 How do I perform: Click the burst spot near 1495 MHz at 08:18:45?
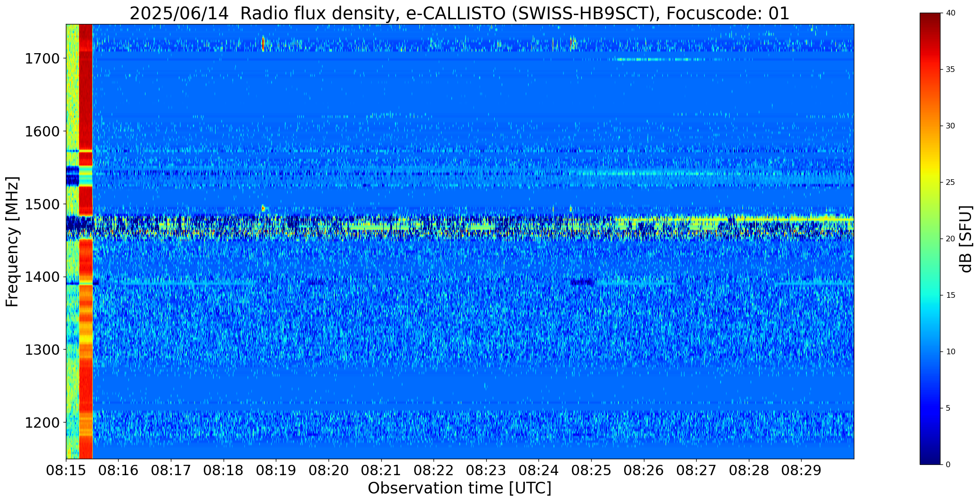(x=263, y=208)
